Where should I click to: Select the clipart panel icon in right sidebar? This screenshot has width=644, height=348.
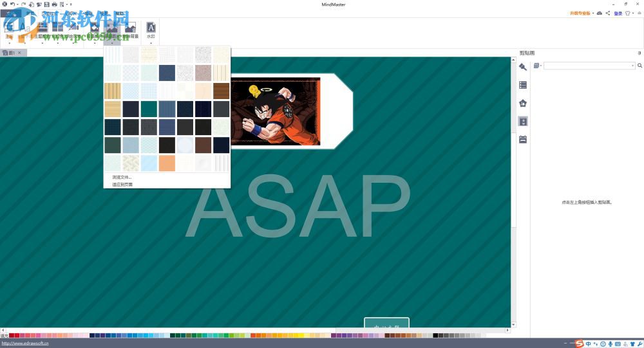pyautogui.click(x=523, y=122)
